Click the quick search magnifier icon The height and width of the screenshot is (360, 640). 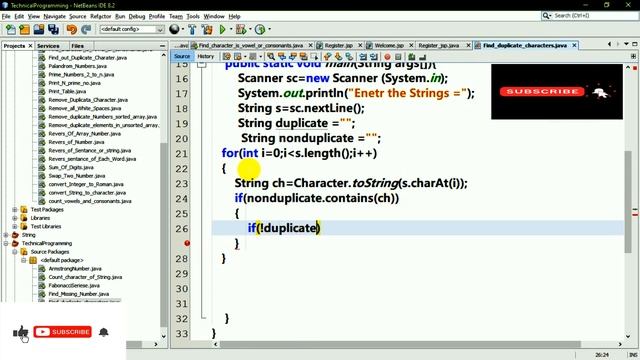coord(547,16)
